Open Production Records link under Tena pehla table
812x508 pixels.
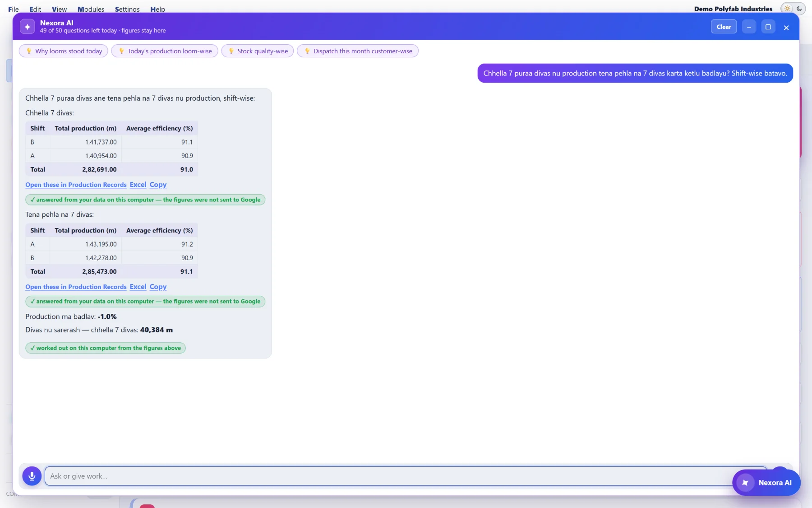(x=76, y=287)
